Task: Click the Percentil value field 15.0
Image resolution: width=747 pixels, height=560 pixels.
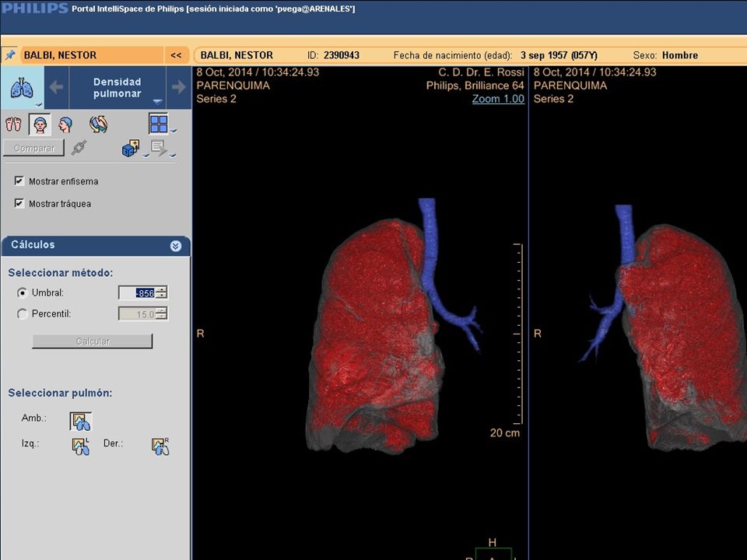Action: tap(138, 313)
